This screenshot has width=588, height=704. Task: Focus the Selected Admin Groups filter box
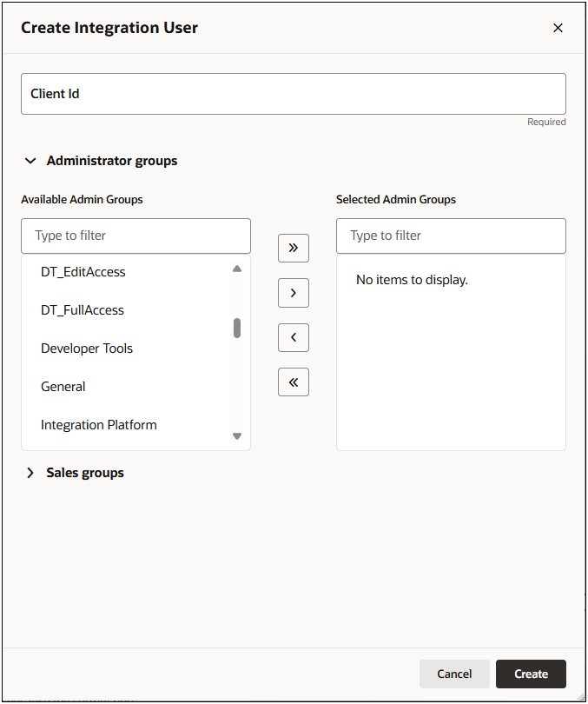pos(451,236)
